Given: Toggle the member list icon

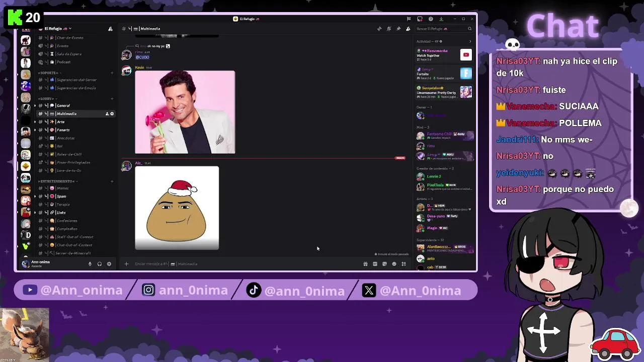Looking at the screenshot, I should (408, 29).
